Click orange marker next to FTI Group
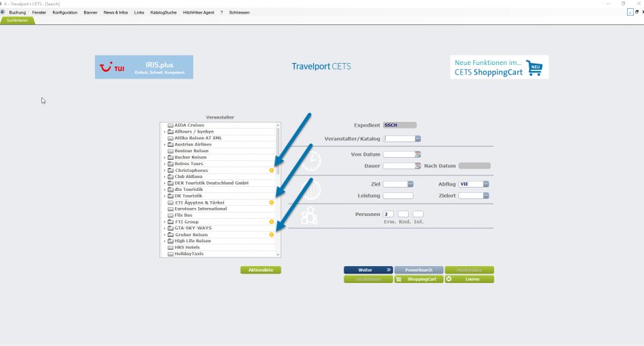 click(x=271, y=221)
